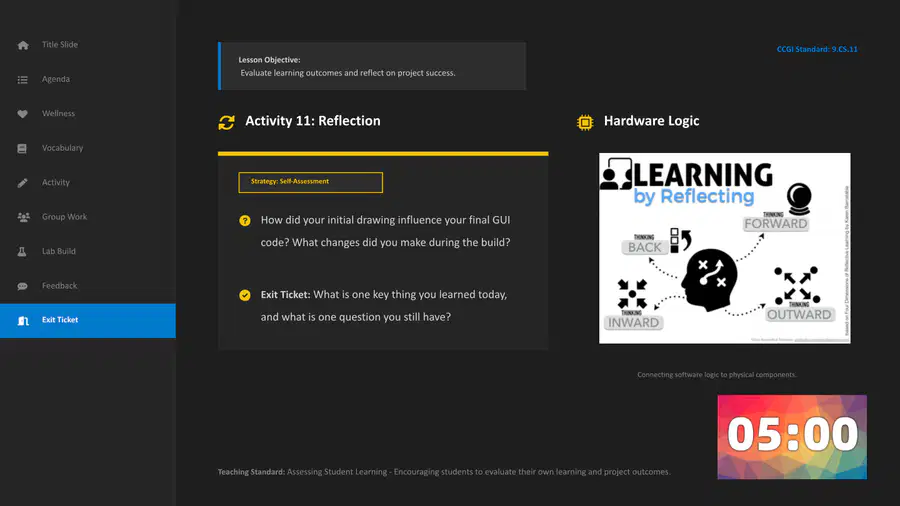The height and width of the screenshot is (506, 900).
Task: Go to the Vocabulary menu item
Action: [63, 148]
